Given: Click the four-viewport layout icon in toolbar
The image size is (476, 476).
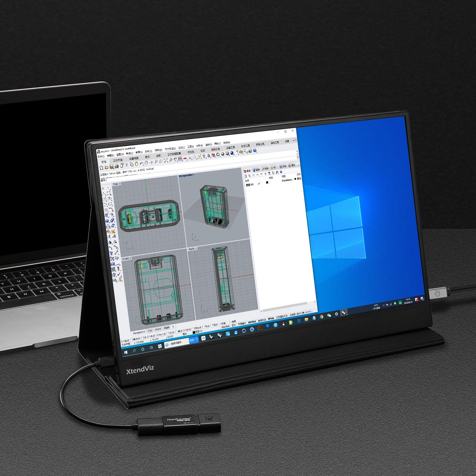Looking at the screenshot, I should (180, 159).
